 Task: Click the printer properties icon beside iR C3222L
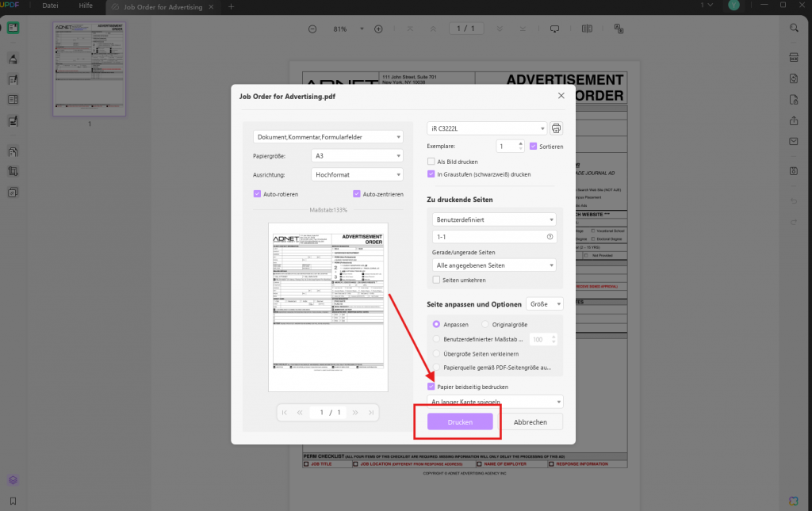click(x=556, y=128)
